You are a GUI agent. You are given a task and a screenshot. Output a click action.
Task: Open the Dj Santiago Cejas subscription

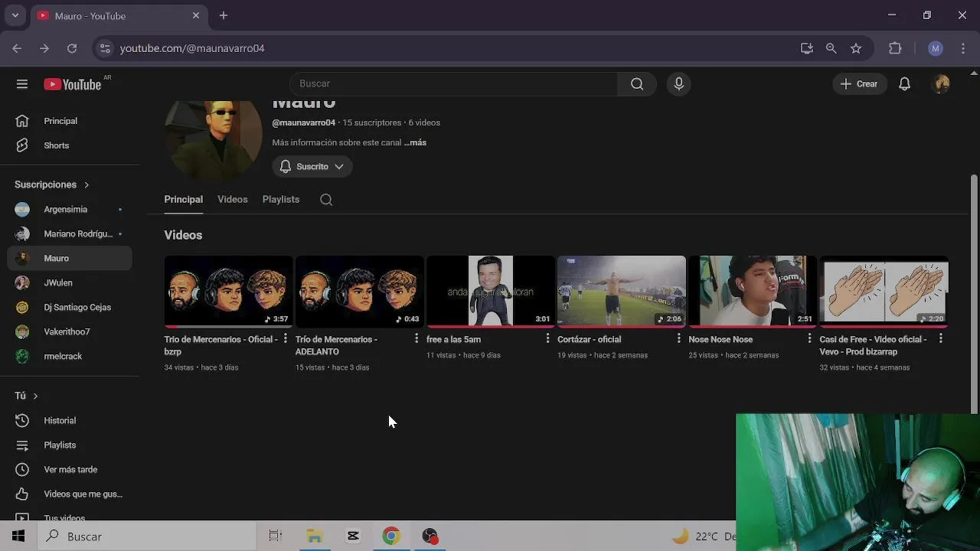(x=70, y=307)
